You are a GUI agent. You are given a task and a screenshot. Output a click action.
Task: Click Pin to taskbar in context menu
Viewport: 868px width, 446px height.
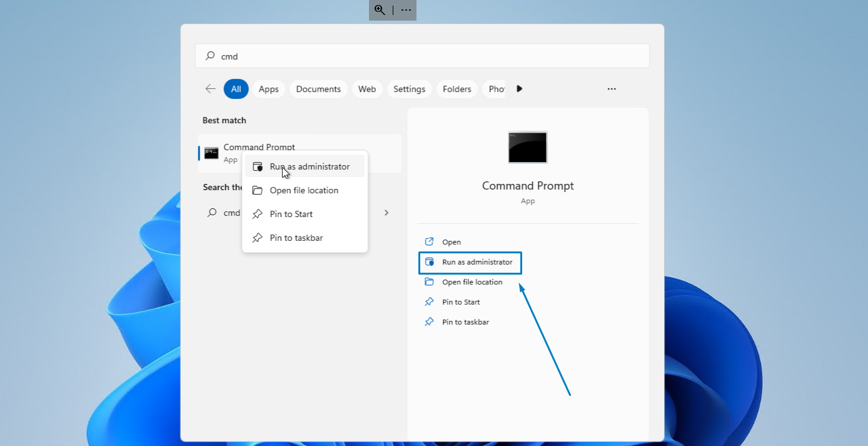(x=296, y=238)
